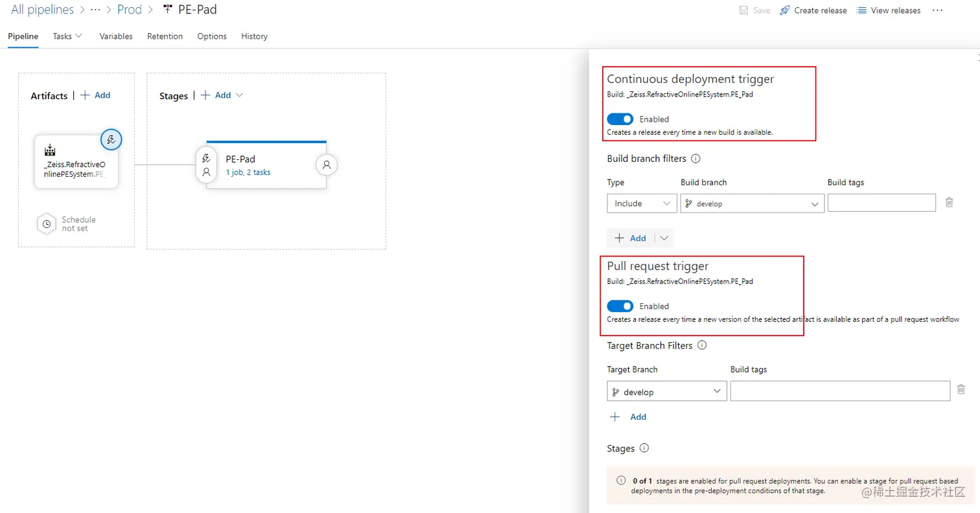Show info tooltip for Build branch filters
The height and width of the screenshot is (513, 980).
695,159
